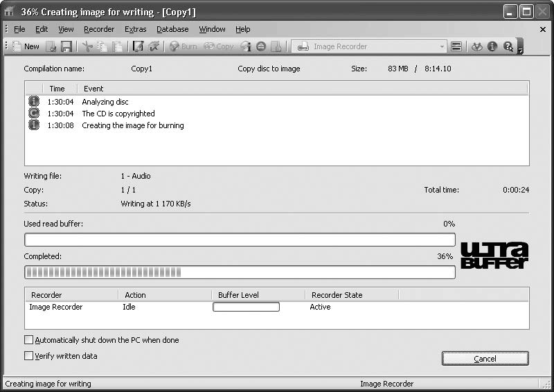Viewport: 554px width, 392px height.
Task: Click the Event column header
Action: [x=93, y=89]
